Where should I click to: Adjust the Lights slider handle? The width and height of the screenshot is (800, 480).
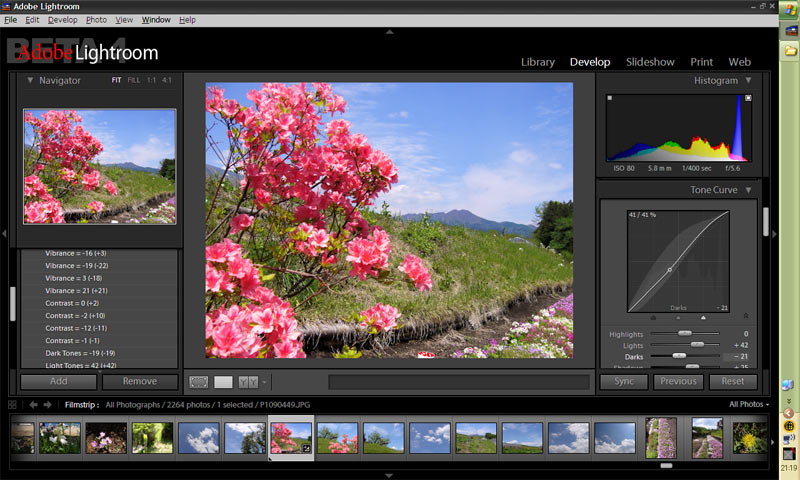click(x=697, y=345)
